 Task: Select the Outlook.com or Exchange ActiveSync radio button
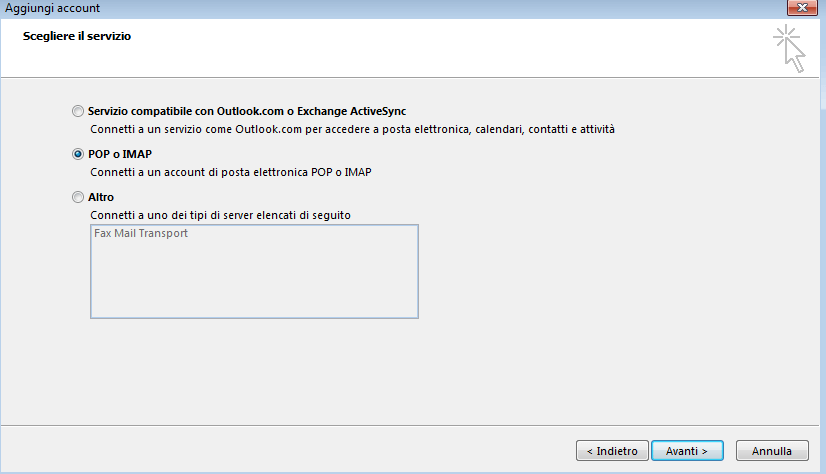pyautogui.click(x=78, y=111)
